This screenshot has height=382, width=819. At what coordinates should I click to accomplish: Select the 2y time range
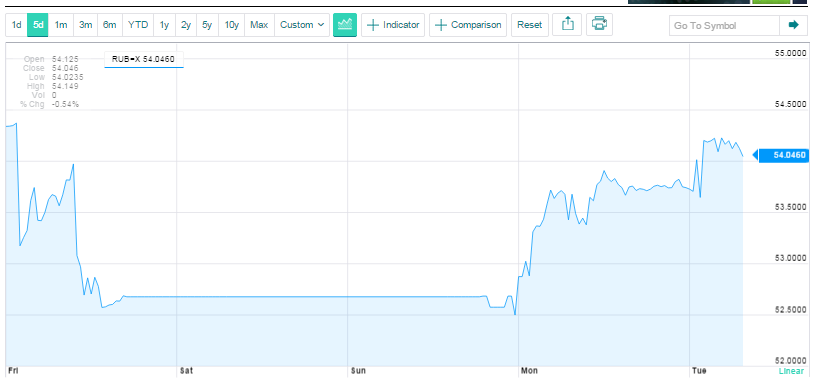point(186,25)
